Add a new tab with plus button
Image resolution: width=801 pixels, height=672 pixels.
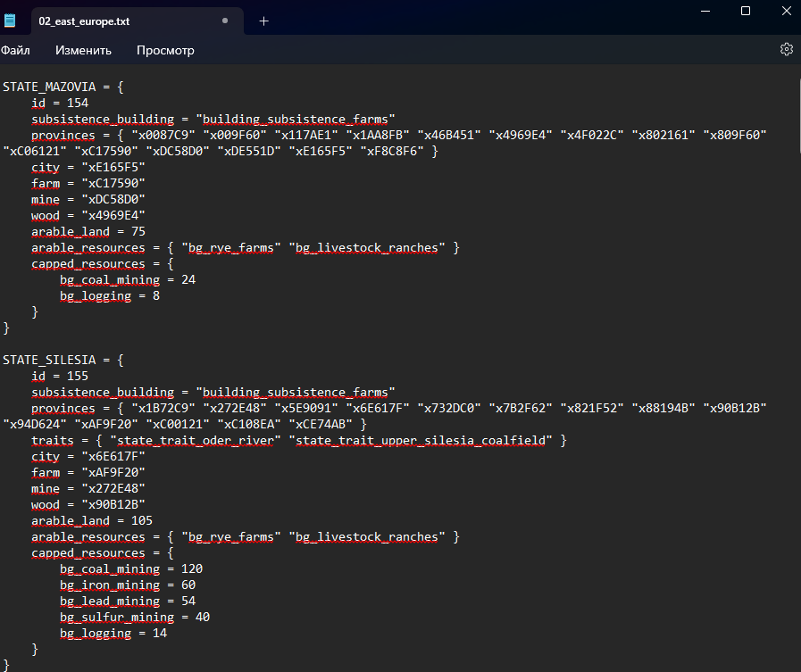click(263, 21)
